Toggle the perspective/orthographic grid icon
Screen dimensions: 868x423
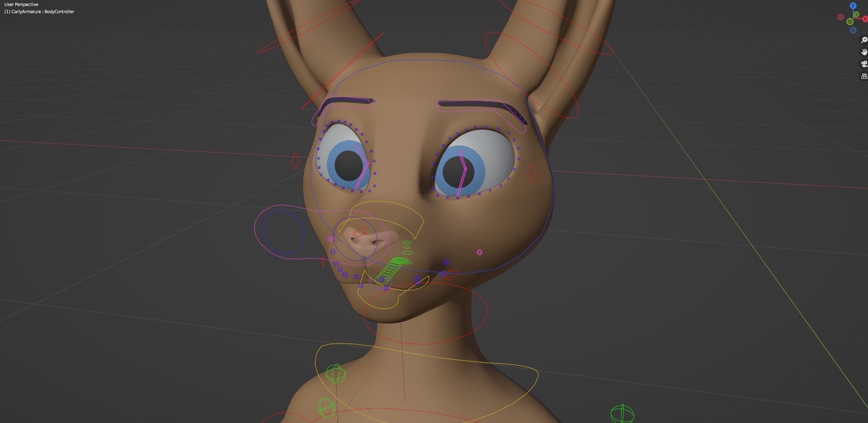click(864, 76)
